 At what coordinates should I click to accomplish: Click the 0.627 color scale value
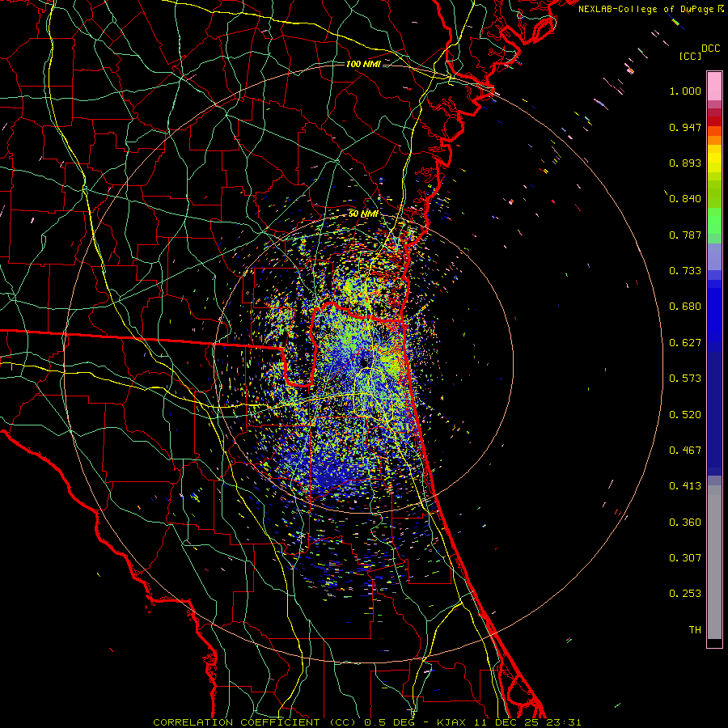pos(685,343)
